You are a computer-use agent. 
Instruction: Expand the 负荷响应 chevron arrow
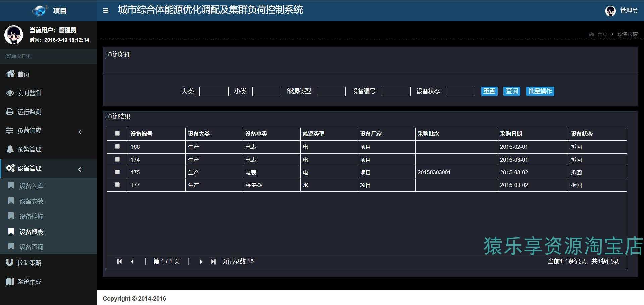point(80,132)
